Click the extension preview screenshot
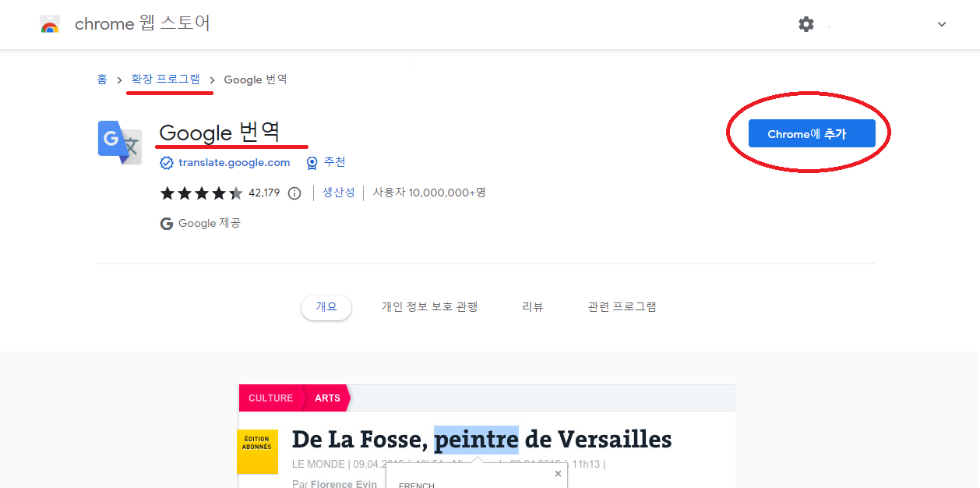 point(487,436)
